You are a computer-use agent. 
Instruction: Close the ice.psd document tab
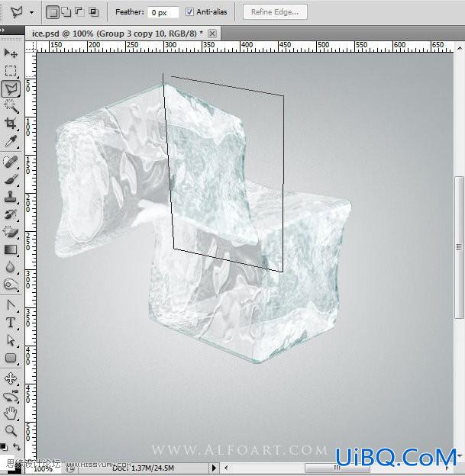212,34
